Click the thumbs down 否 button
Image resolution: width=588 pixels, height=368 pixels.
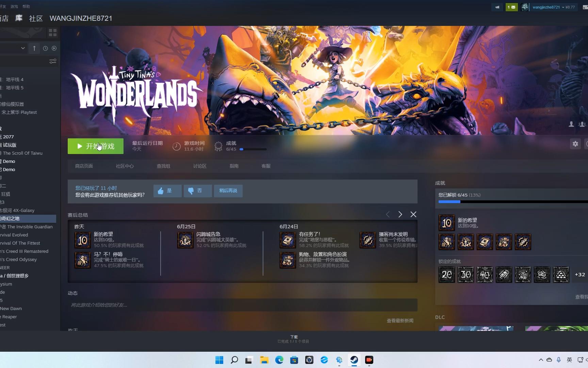click(198, 191)
